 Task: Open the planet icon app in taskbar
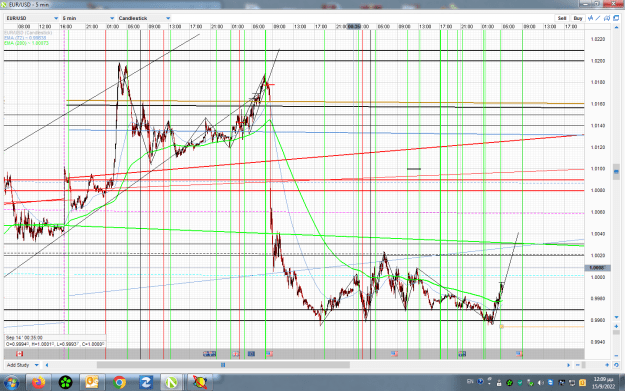coord(200,383)
